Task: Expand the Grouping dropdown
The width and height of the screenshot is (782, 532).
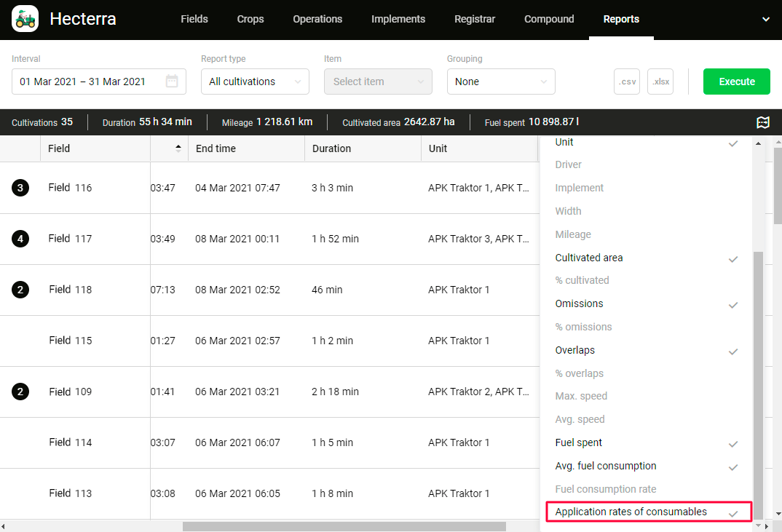Action: tap(501, 82)
